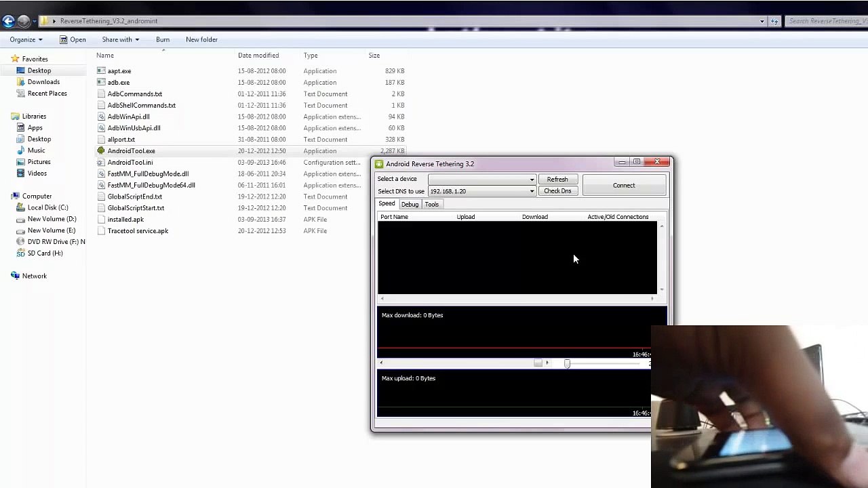Switch to the Tools tab

pos(432,204)
